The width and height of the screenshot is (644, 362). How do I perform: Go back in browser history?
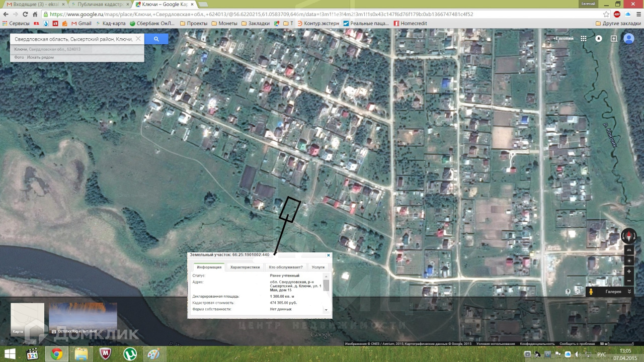pyautogui.click(x=6, y=14)
